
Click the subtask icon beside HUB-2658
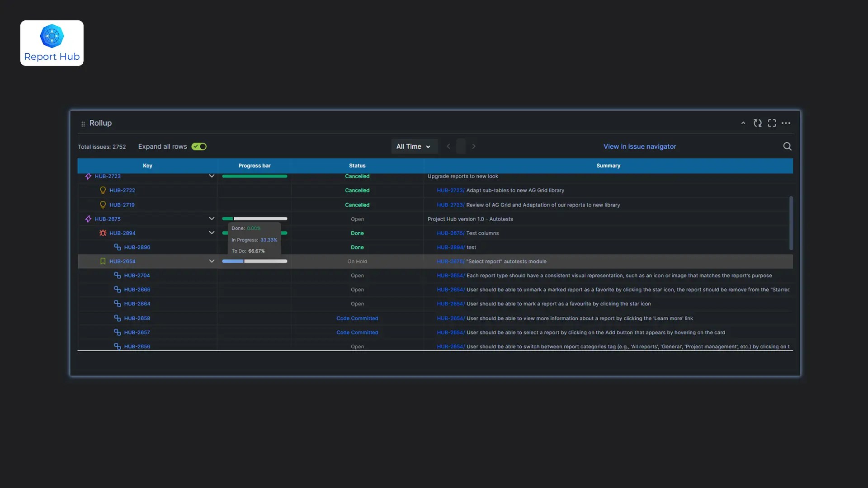coord(118,318)
